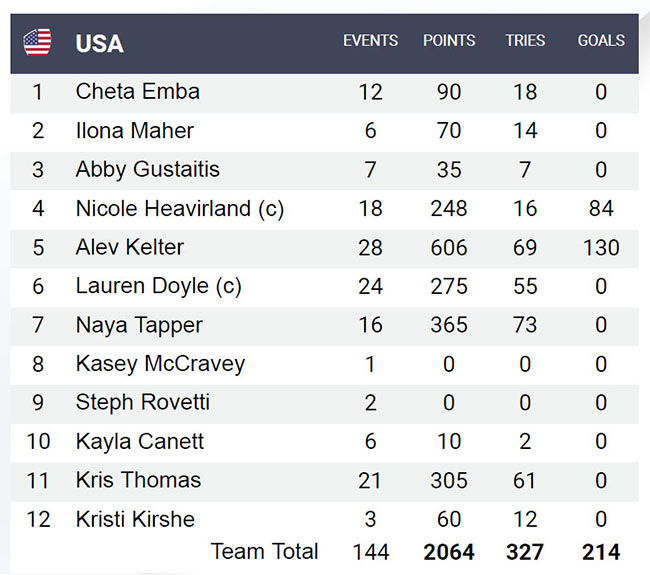
Task: Open Nicole Heavirland (c) player name
Action: 180,209
